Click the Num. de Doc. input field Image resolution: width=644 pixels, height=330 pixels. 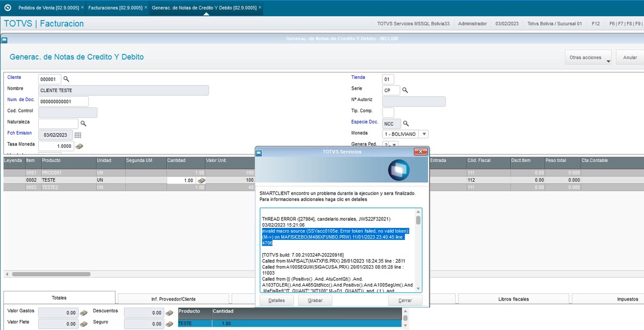pyautogui.click(x=63, y=102)
